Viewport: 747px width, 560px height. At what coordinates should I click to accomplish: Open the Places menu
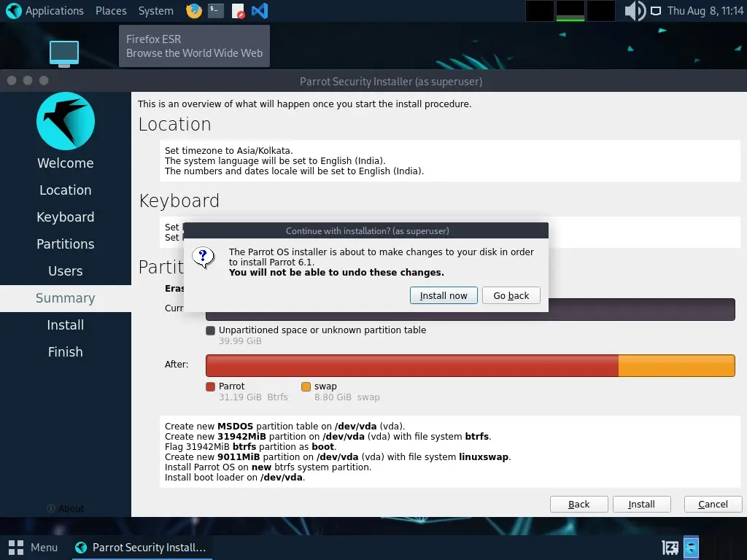(111, 11)
